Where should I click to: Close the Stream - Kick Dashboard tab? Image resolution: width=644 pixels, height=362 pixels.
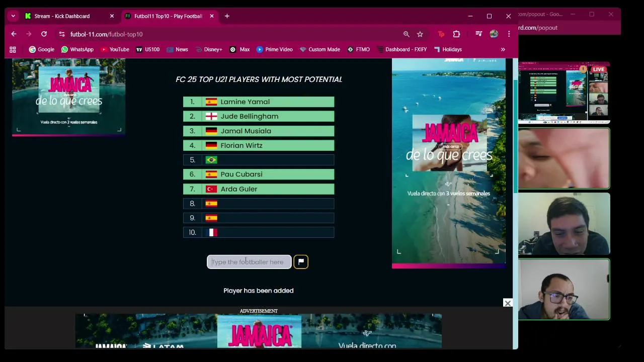click(112, 16)
